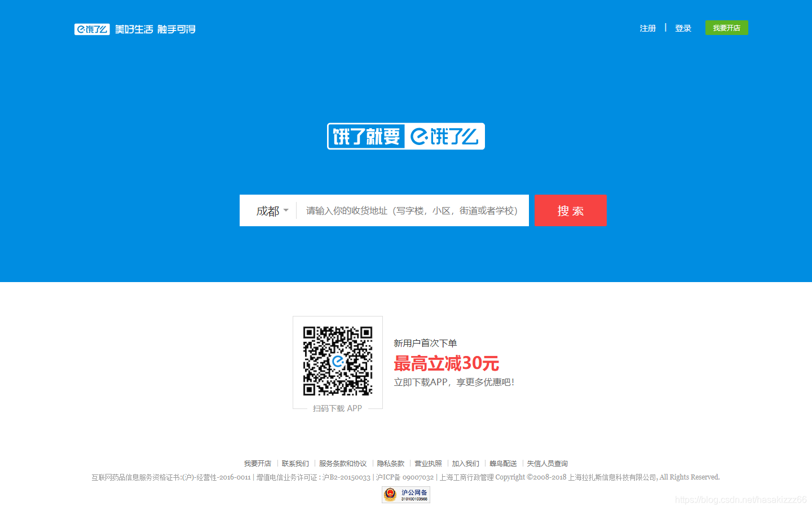The width and height of the screenshot is (812, 510).
Task: Open footer link 联系我们
Action: [x=295, y=464]
